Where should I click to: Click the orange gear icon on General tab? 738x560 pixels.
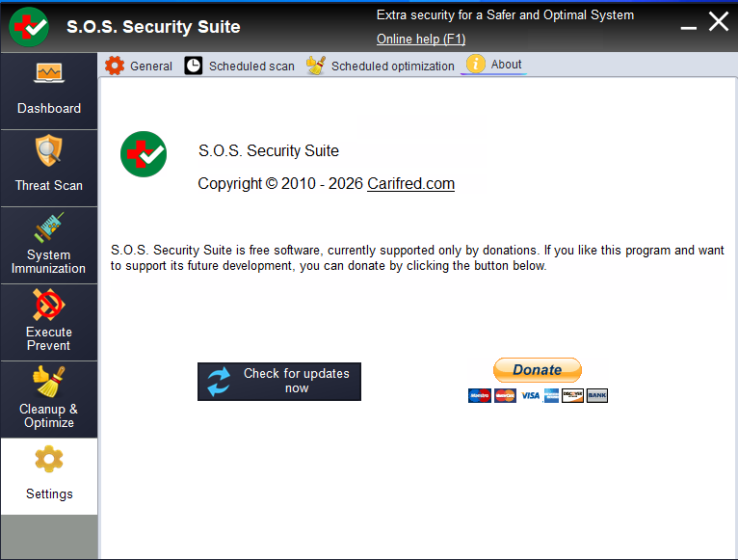tap(115, 66)
